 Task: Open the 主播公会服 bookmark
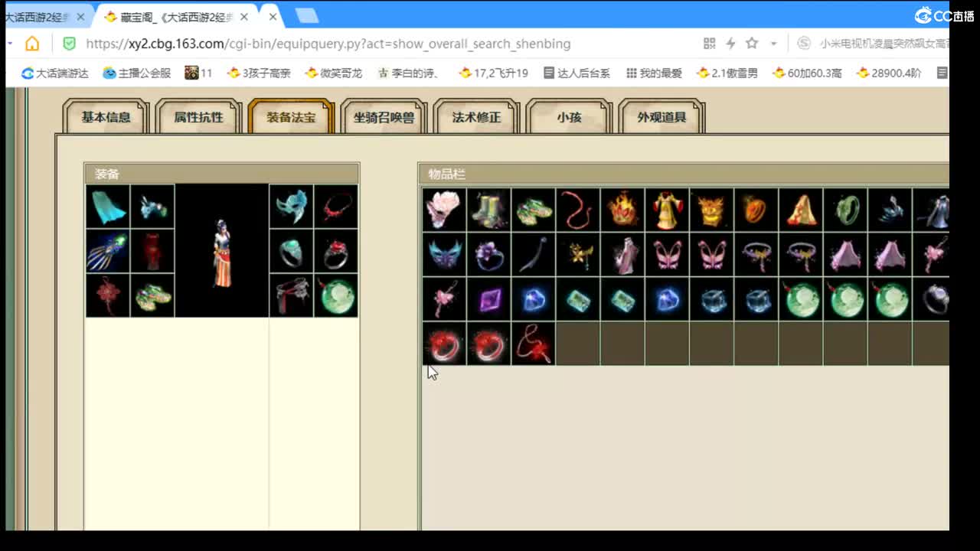[137, 73]
